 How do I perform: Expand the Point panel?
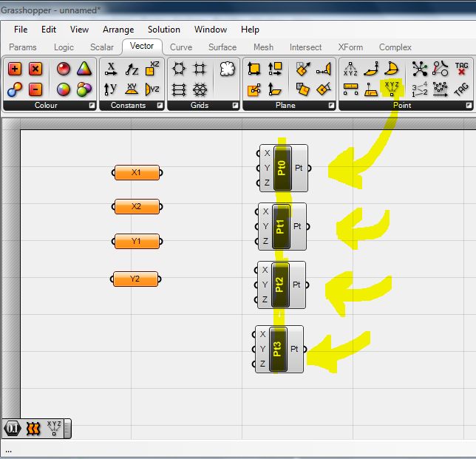click(469, 106)
